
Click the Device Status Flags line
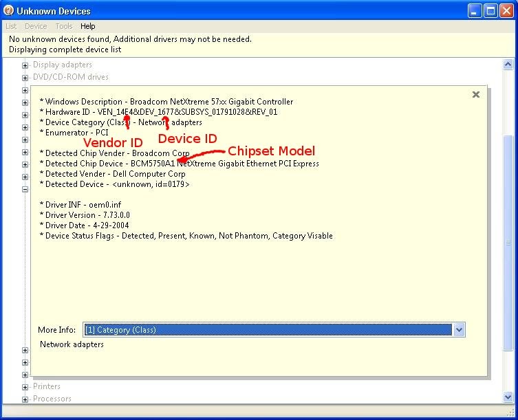point(186,236)
